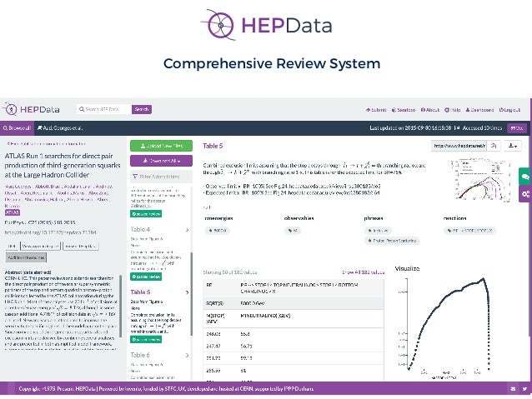
Task: Click the ATLAS collaboration badge
Action: (x=13, y=212)
